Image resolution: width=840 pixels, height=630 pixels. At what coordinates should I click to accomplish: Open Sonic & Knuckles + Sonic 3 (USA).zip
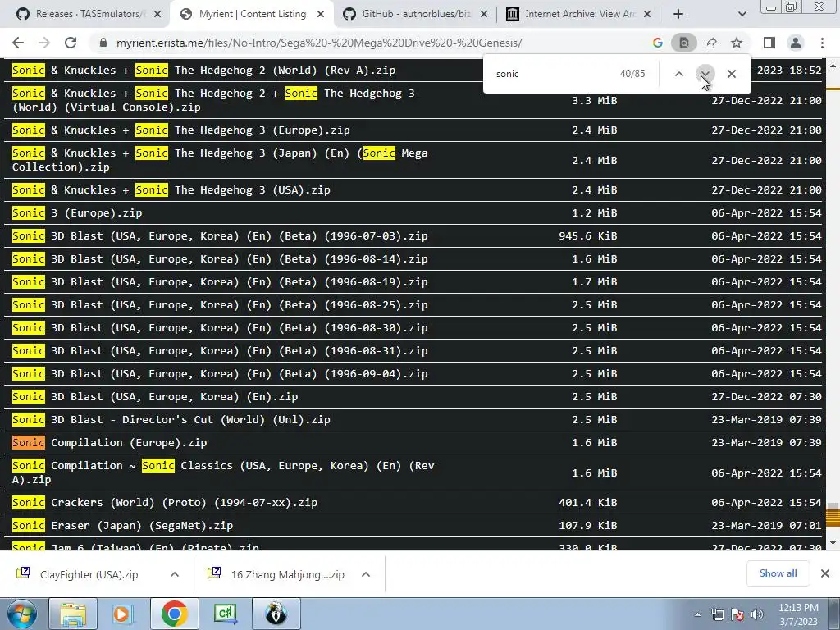click(x=171, y=190)
